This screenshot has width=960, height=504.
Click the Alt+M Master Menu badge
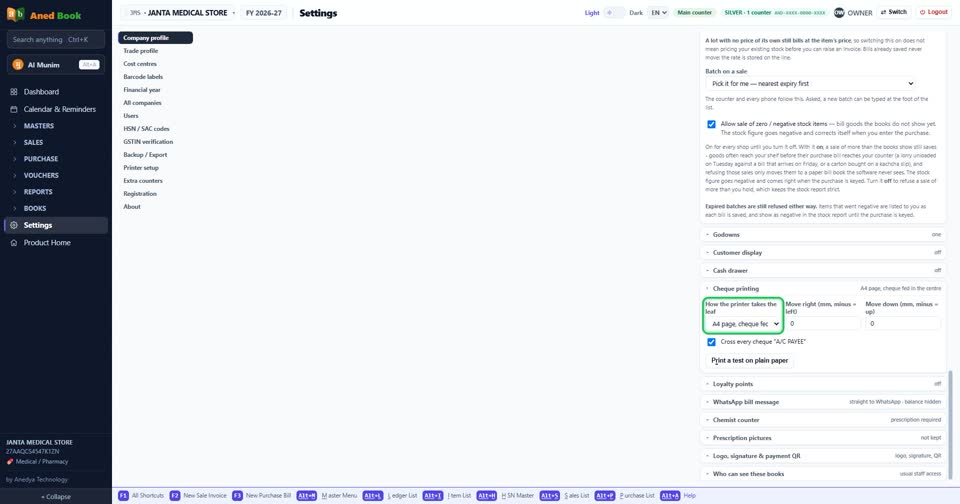click(307, 495)
